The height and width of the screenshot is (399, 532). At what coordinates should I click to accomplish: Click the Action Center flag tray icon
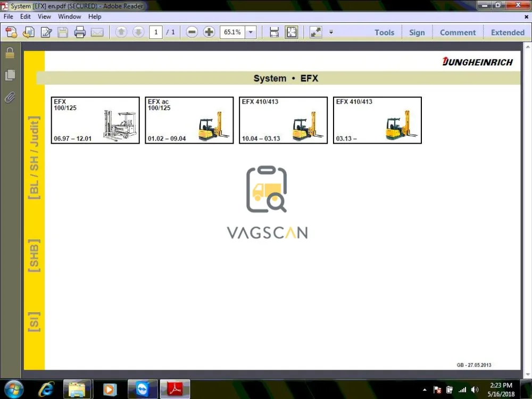[x=437, y=390]
